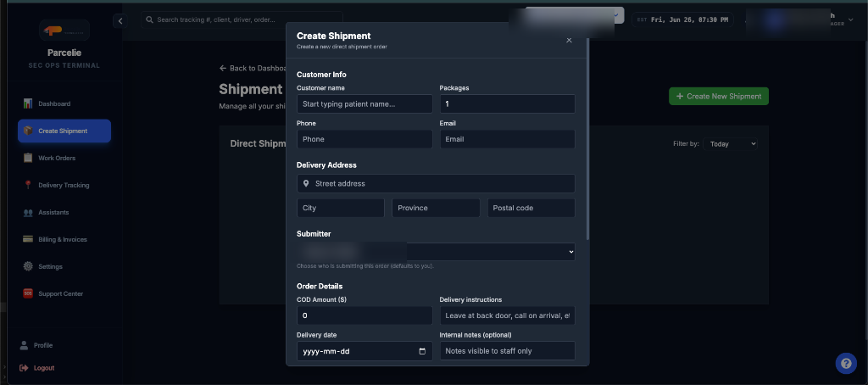Click the City field
This screenshot has height=385, width=868.
(x=341, y=208)
